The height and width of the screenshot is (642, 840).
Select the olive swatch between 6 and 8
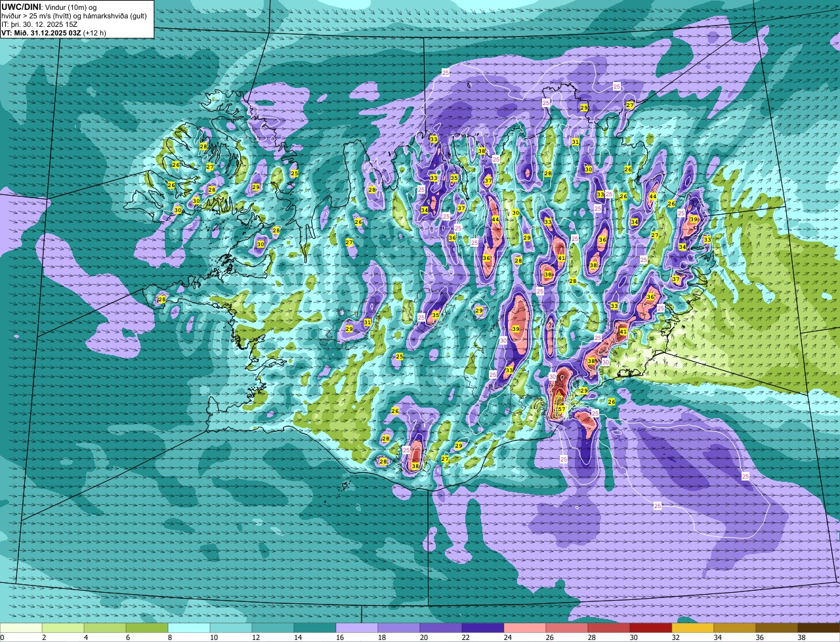click(x=147, y=628)
